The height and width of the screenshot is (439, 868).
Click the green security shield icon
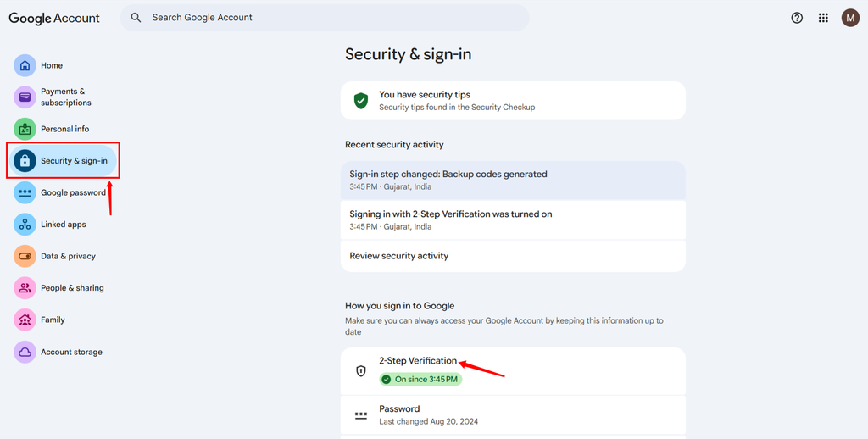(x=361, y=101)
